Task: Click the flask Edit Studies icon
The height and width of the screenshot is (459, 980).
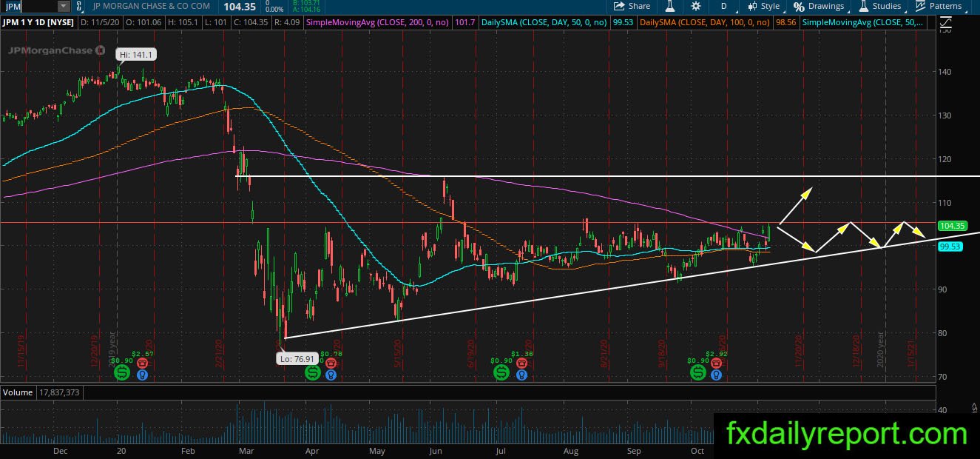Action: (669, 6)
